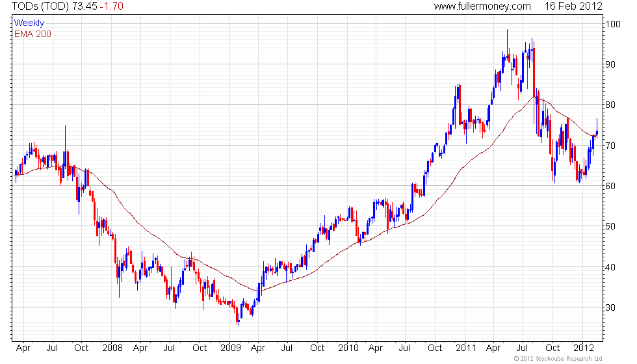Select the blue 'Weekly' legend label
637x364 pixels.
click(x=29, y=23)
